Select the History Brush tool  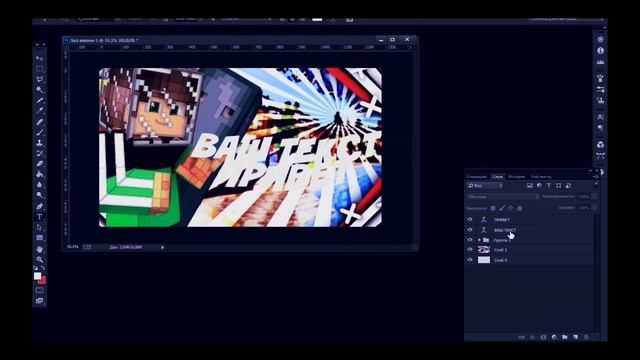(x=40, y=153)
